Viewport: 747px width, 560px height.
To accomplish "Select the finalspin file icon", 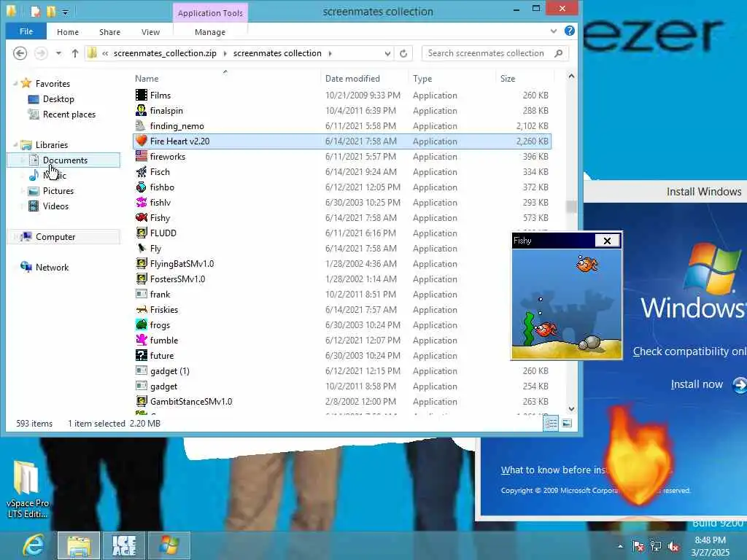I will pyautogui.click(x=141, y=111).
